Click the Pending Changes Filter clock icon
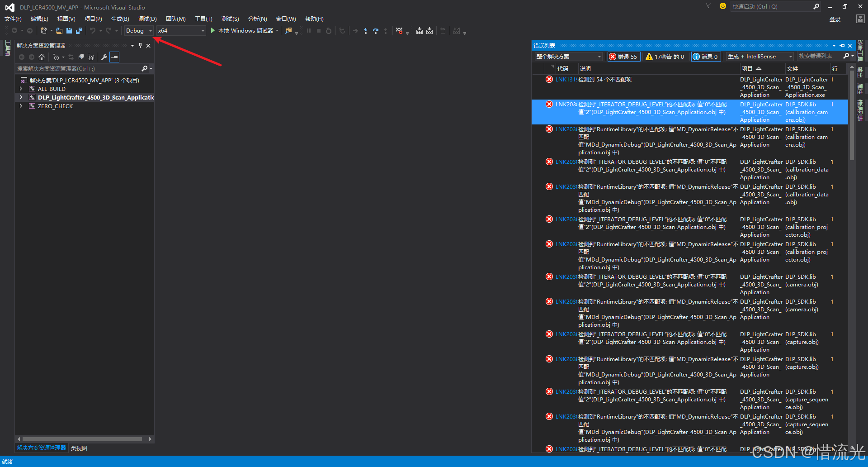Screen dimensions: 868x467 pyautogui.click(x=56, y=57)
